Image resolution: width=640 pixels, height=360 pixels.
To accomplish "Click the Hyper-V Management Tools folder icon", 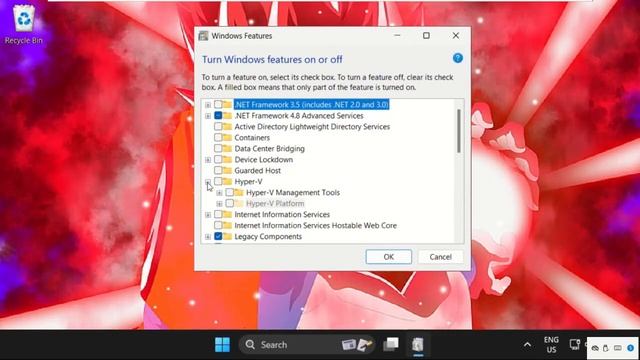I will (239, 192).
